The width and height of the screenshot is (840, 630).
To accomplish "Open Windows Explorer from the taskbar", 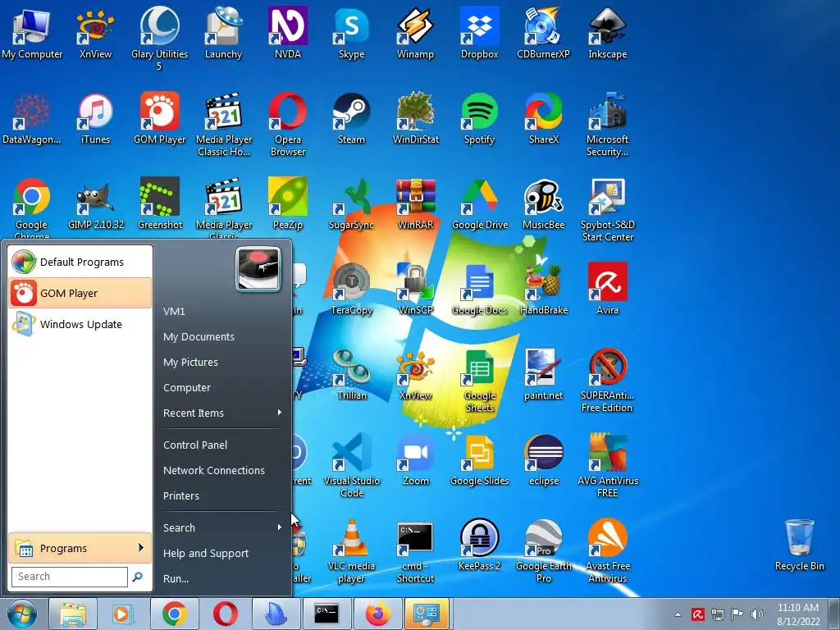I will [73, 614].
